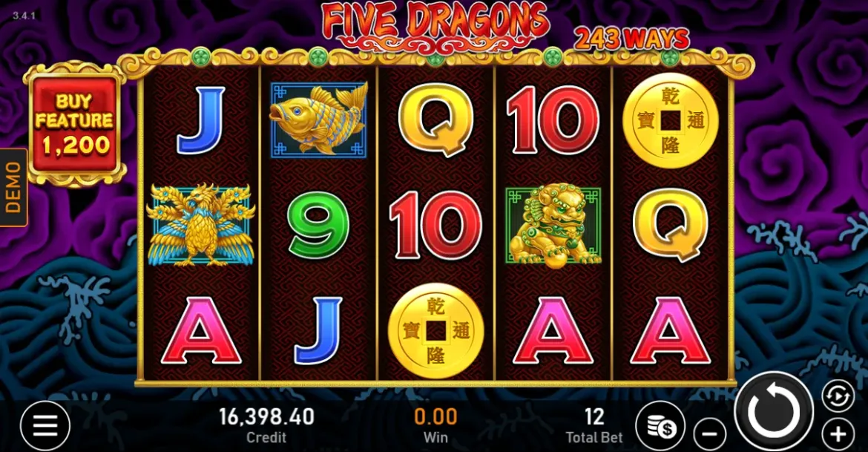868x452 pixels.
Task: Click gold coin on third reel bottom
Action: click(x=435, y=331)
